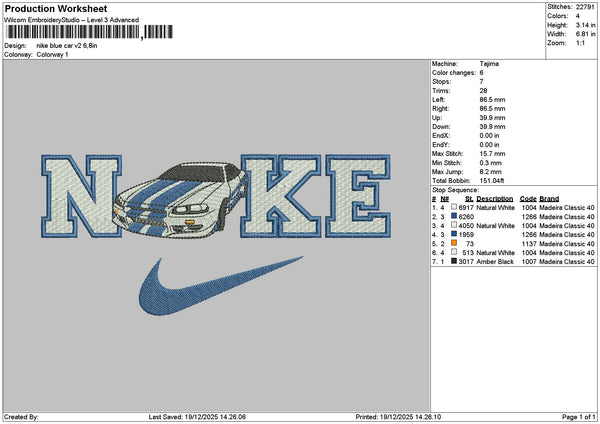Click the stitch count '6917' in row 1
Image resolution: width=600 pixels, height=424 pixels.
pos(466,207)
